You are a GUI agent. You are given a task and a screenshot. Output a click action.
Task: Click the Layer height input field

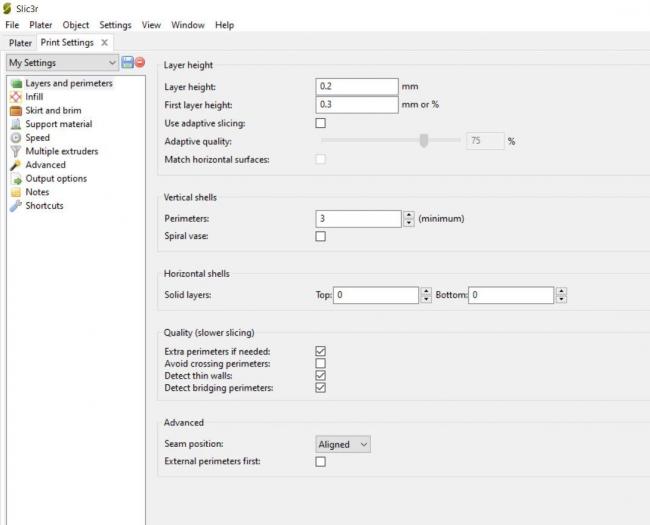pos(357,87)
